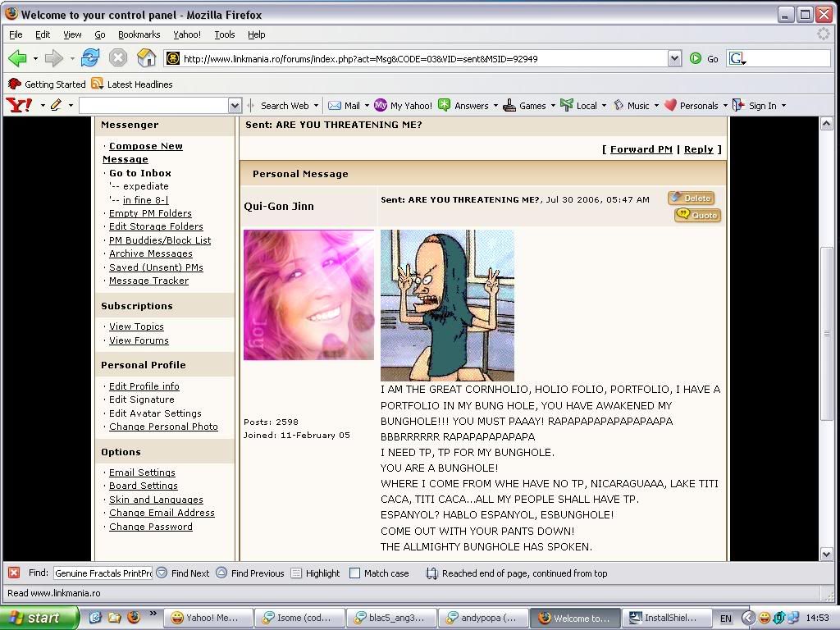Screen dimensions: 840x630
Task: Click the Reply link
Action: pyautogui.click(x=698, y=149)
